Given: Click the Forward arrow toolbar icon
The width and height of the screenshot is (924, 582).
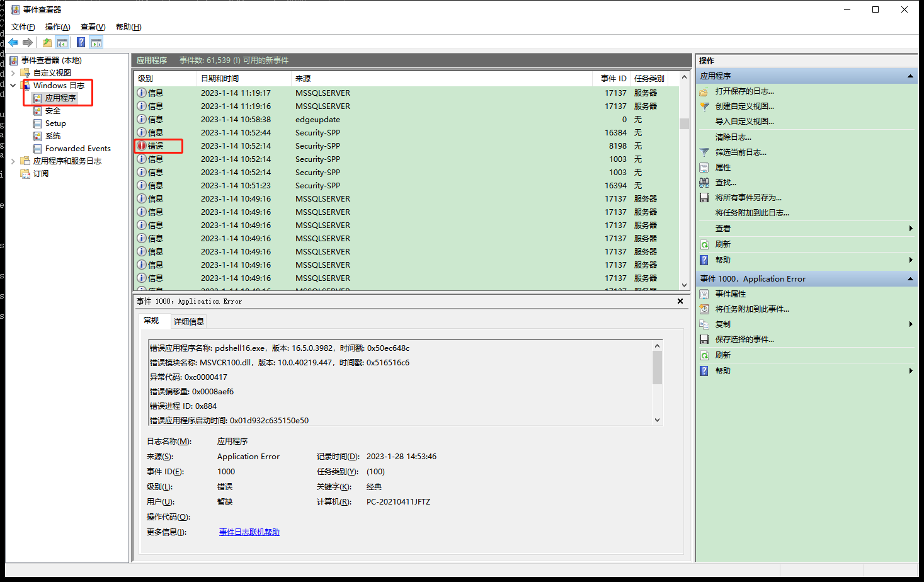Looking at the screenshot, I should pyautogui.click(x=28, y=42).
